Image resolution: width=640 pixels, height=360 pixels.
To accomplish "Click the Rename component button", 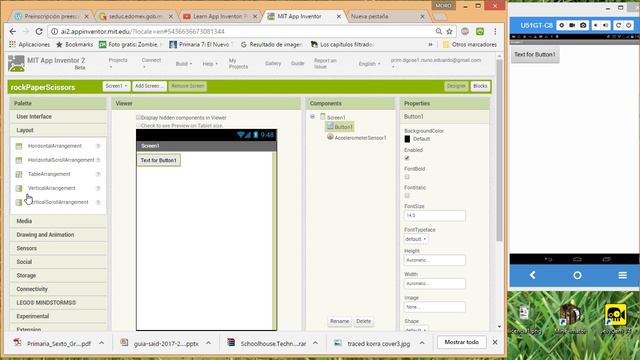I will click(339, 321).
